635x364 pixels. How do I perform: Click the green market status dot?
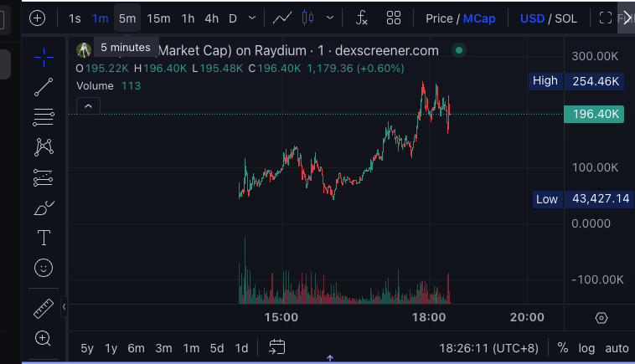click(459, 50)
